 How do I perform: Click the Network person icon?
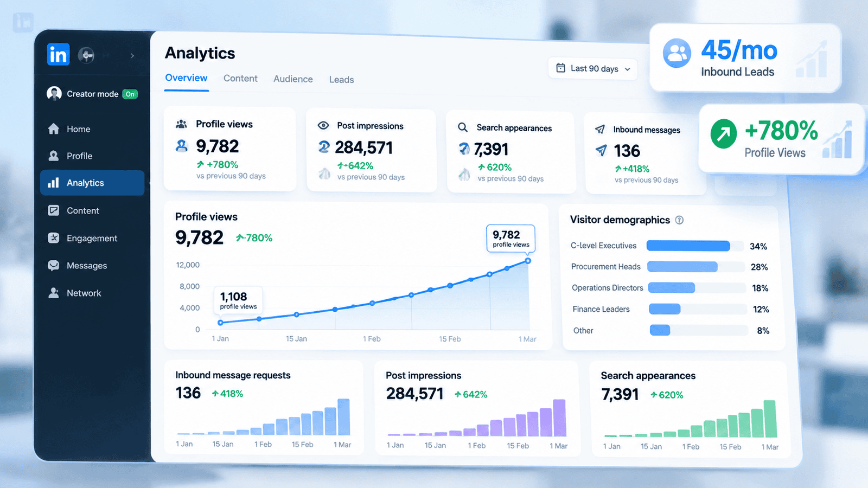[x=53, y=293]
